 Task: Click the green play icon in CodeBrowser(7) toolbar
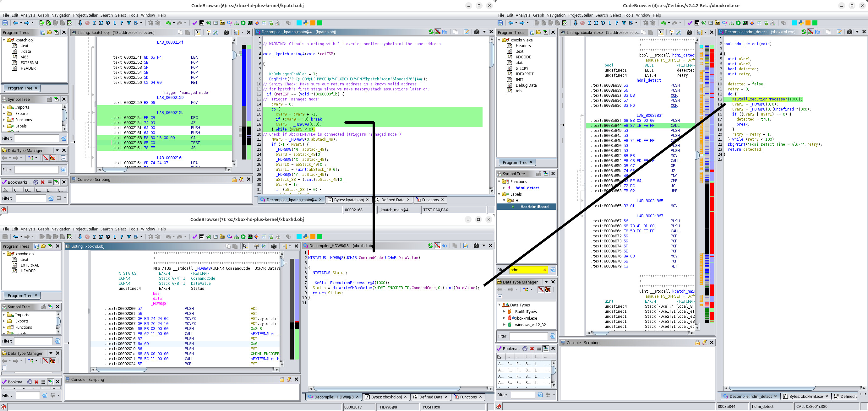(243, 236)
